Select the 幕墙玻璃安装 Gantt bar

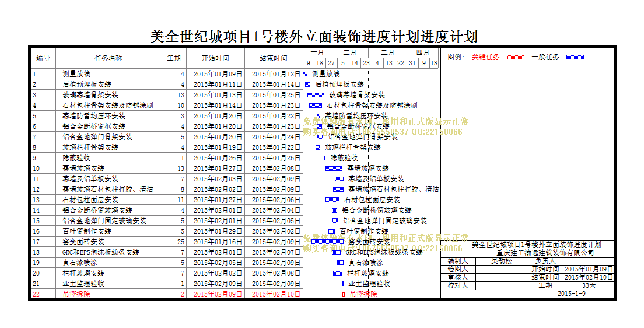334,168
